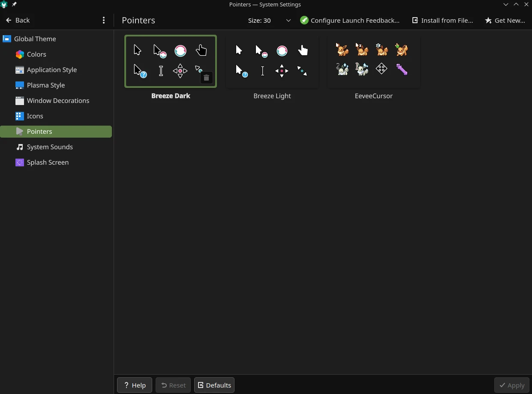Click the Breeze Dark hand pointer preview

201,50
